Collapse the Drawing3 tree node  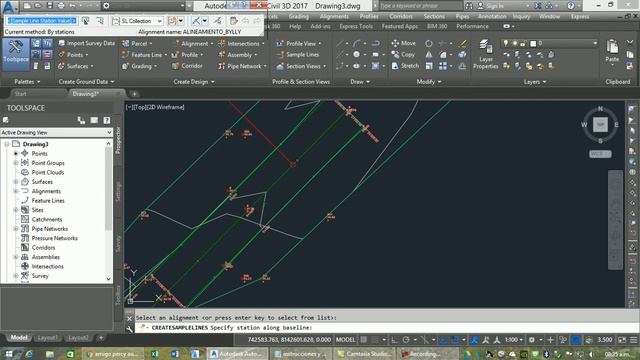click(x=7, y=144)
